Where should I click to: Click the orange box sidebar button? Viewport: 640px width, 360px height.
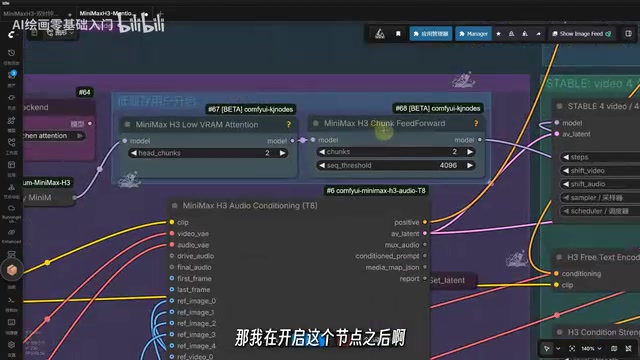[x=11, y=270]
